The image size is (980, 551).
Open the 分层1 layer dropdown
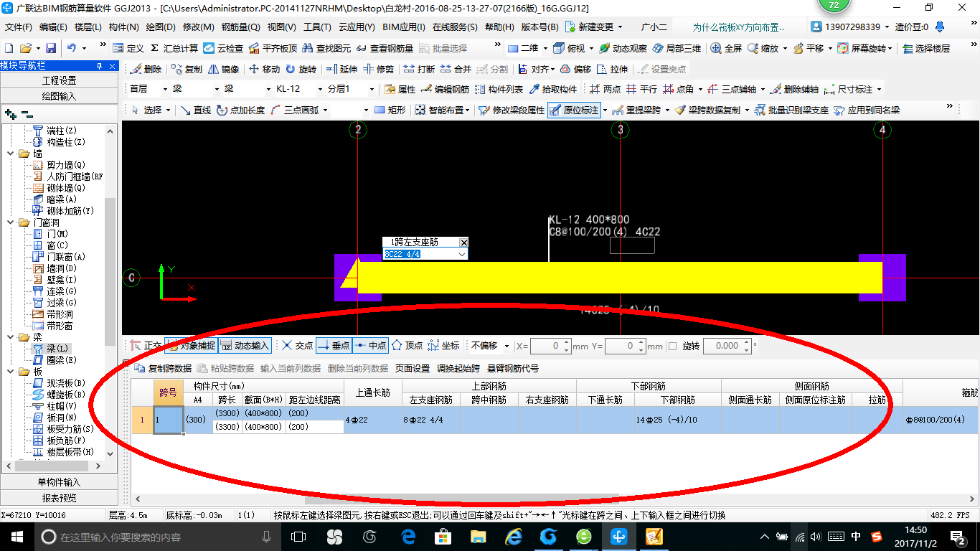(371, 89)
